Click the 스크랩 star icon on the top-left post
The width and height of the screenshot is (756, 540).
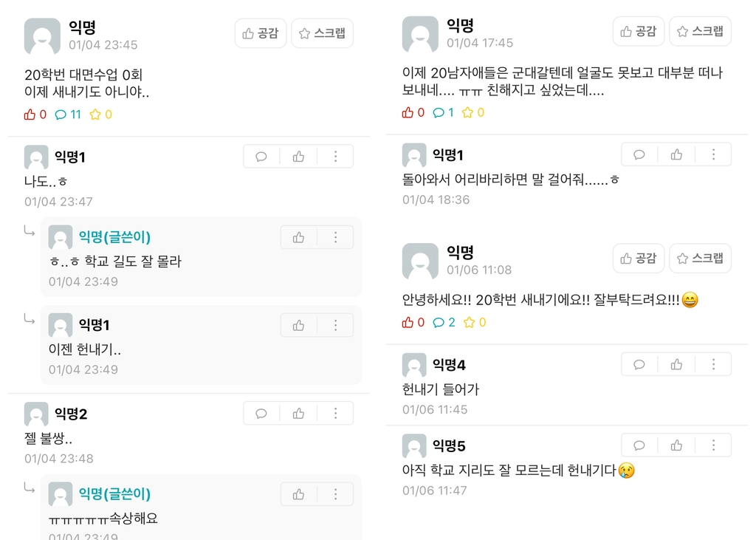coord(303,33)
